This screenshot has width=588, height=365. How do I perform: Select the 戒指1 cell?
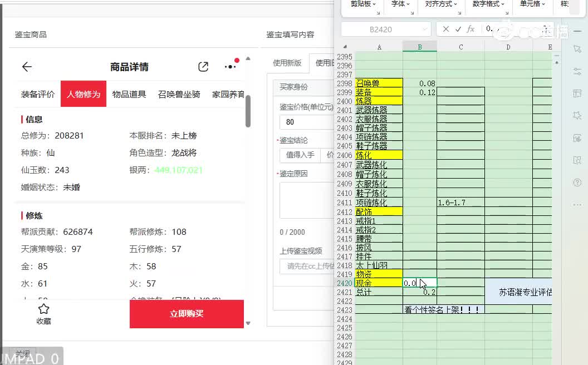click(x=379, y=221)
